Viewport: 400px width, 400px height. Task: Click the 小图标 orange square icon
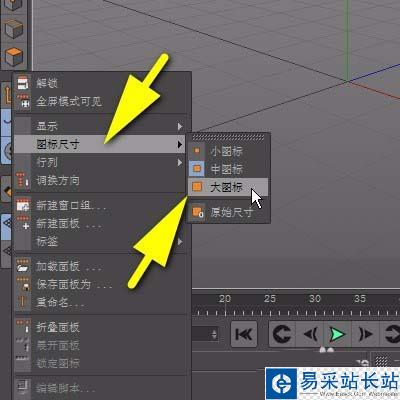point(197,151)
